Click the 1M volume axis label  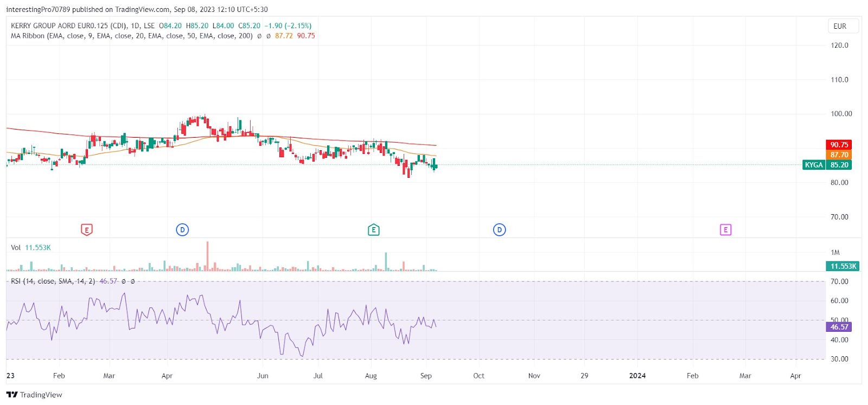[835, 253]
